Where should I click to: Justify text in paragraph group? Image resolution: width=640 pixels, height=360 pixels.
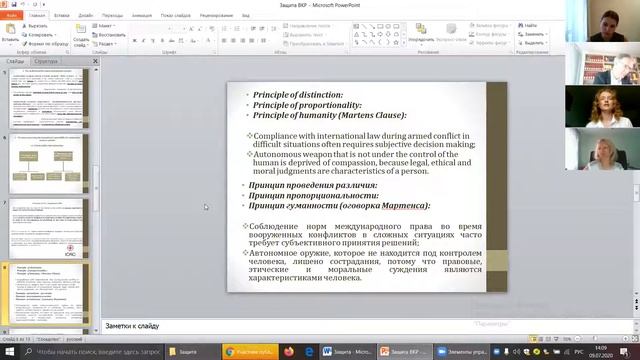[x=251, y=40]
